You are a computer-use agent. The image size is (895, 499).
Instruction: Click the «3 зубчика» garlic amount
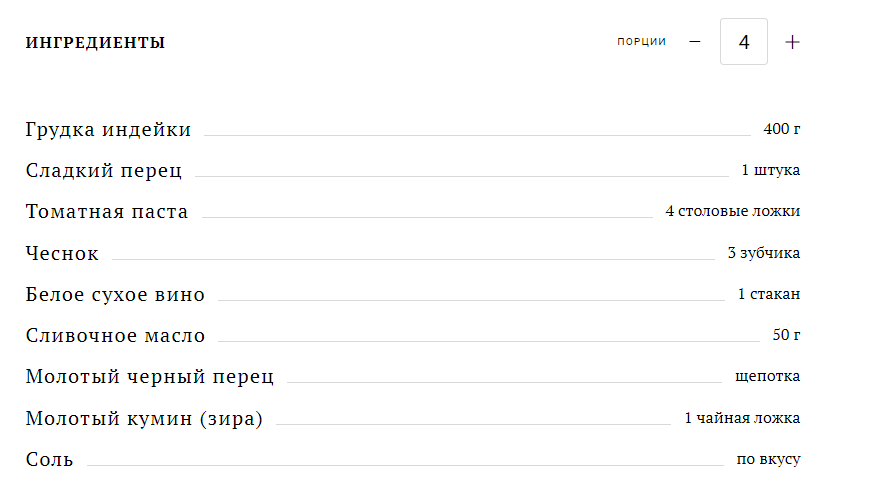point(763,254)
